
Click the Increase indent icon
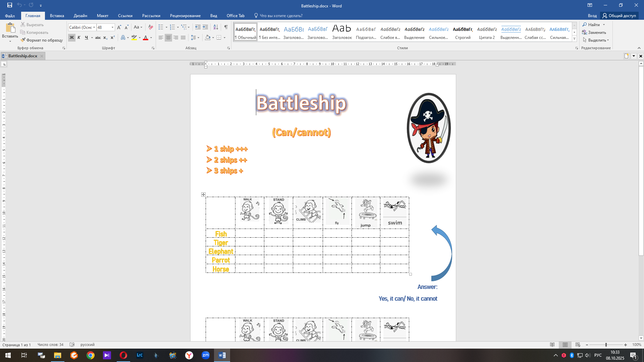click(x=205, y=27)
